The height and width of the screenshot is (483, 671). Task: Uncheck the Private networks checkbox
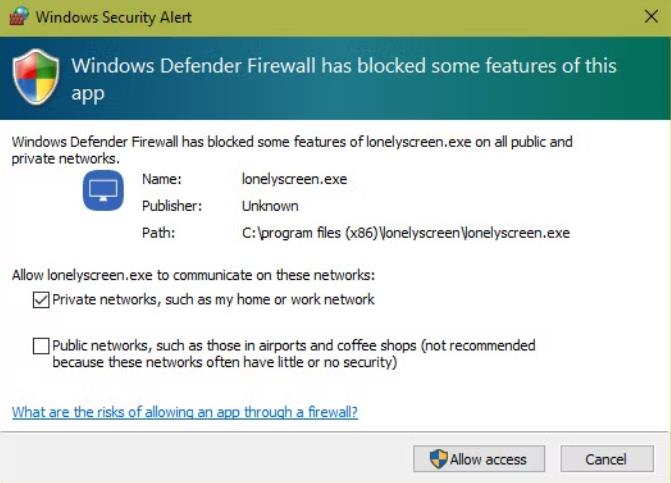pyautogui.click(x=41, y=300)
